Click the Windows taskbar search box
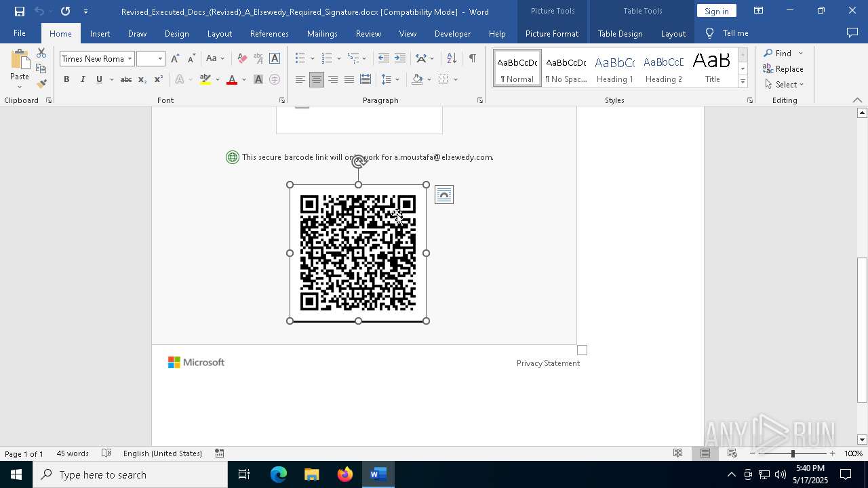Viewport: 868px width, 488px height. coord(130,474)
